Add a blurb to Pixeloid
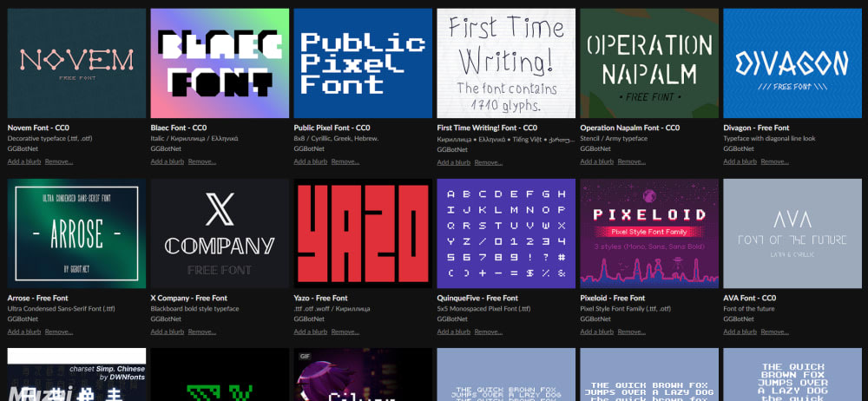 [x=597, y=332]
